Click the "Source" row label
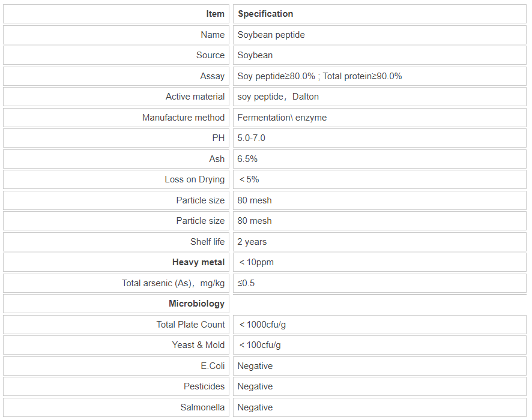This screenshot has width=532, height=420. 210,55
